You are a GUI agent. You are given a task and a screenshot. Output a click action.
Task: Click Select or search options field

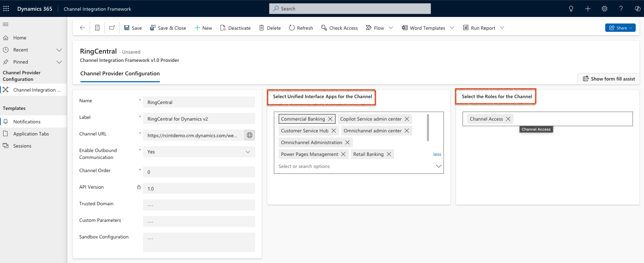[x=355, y=166]
